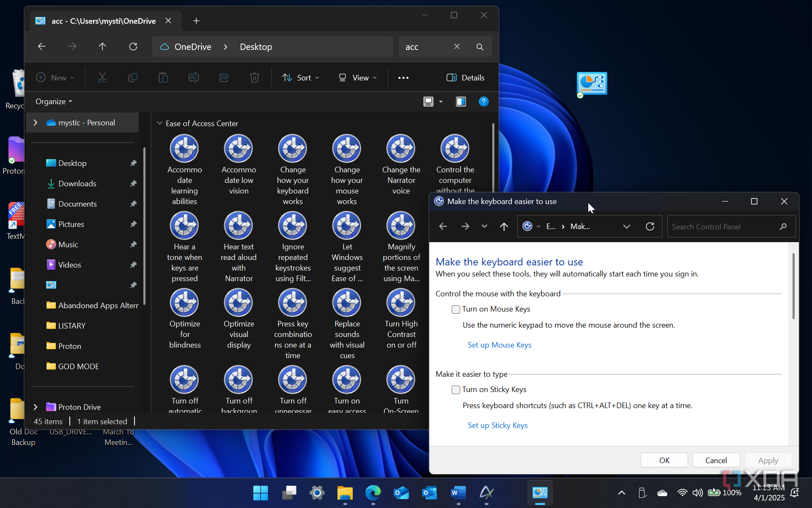Open the View dropdown in Explorer toolbar
Screen dimensions: 812x508
357,77
